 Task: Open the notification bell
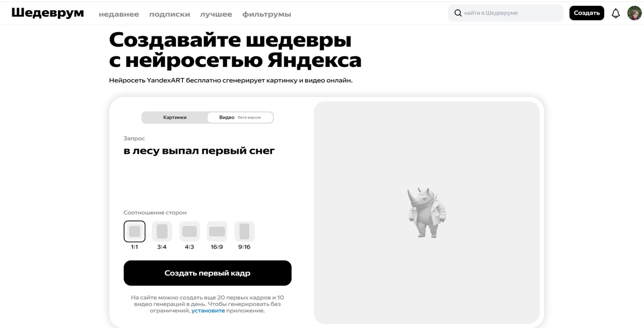coord(616,12)
